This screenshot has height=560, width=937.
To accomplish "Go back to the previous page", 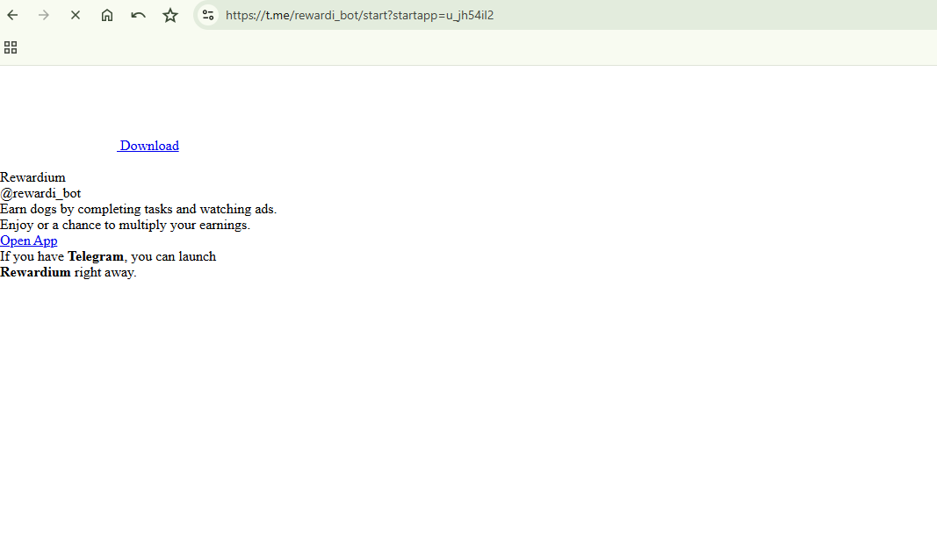I will pos(12,15).
